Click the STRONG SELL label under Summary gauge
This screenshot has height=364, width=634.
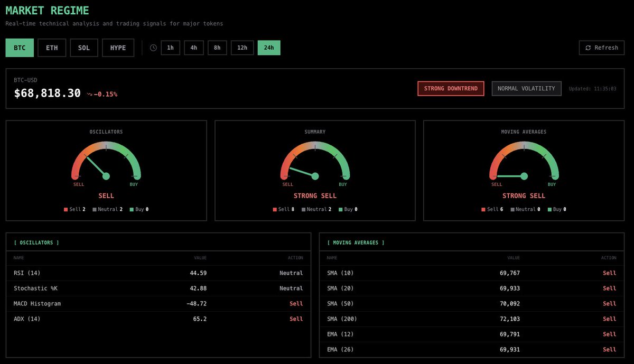click(x=315, y=196)
